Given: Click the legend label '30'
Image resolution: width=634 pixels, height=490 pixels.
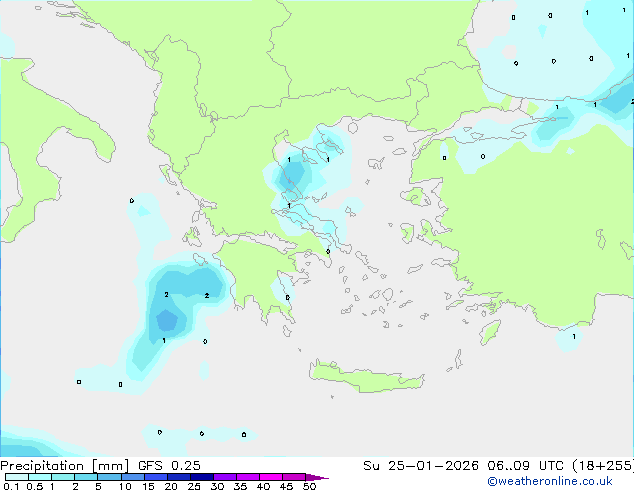Looking at the screenshot, I should (x=217, y=486).
